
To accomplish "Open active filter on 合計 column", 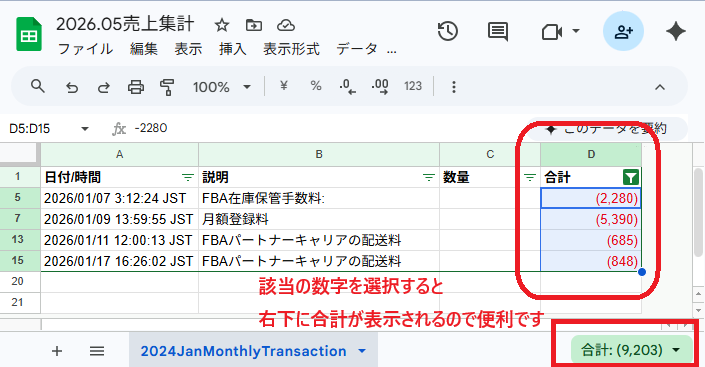I will (631, 178).
